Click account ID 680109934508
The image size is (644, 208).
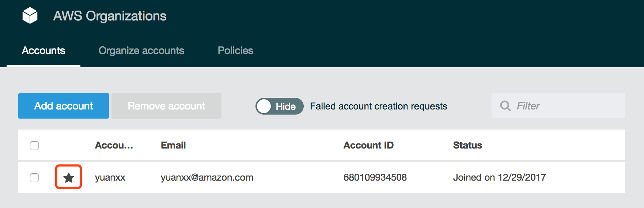[375, 178]
